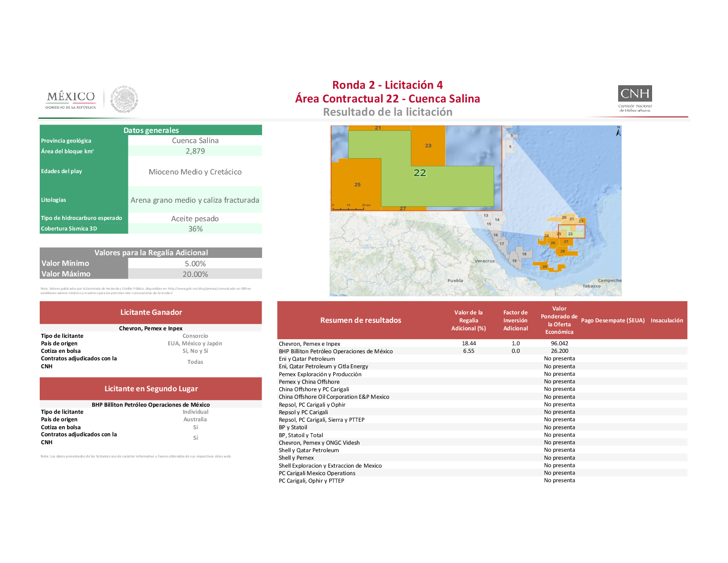Click 'Área Contractual 22 - Cuenca Salina' heading
728x563 pixels.
click(387, 98)
